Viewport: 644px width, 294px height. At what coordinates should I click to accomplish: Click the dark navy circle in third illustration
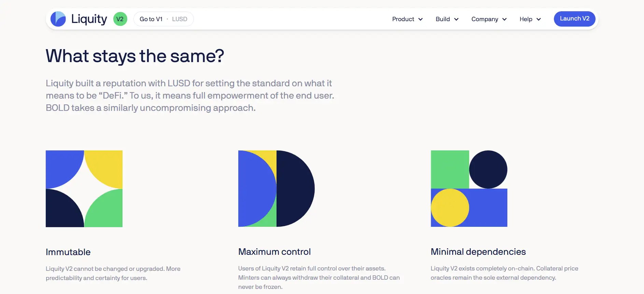[488, 170]
